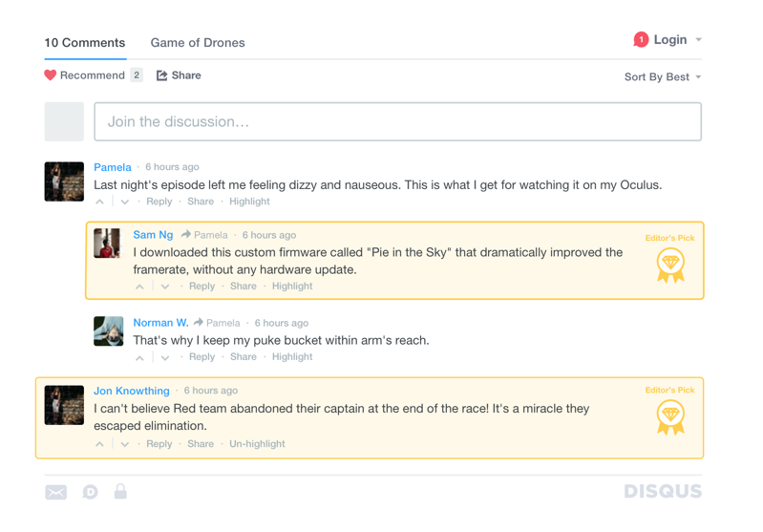
Task: Click the Login text
Action: (670, 39)
